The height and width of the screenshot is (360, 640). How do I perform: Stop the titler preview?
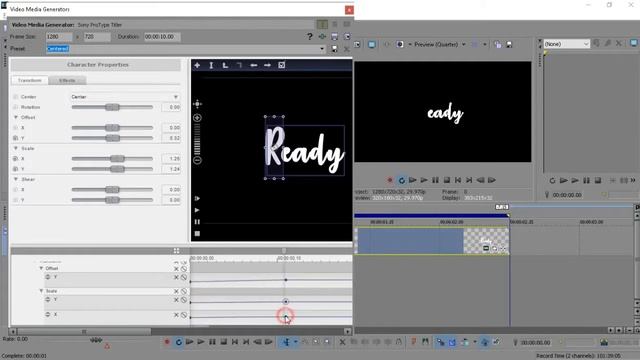point(197,234)
